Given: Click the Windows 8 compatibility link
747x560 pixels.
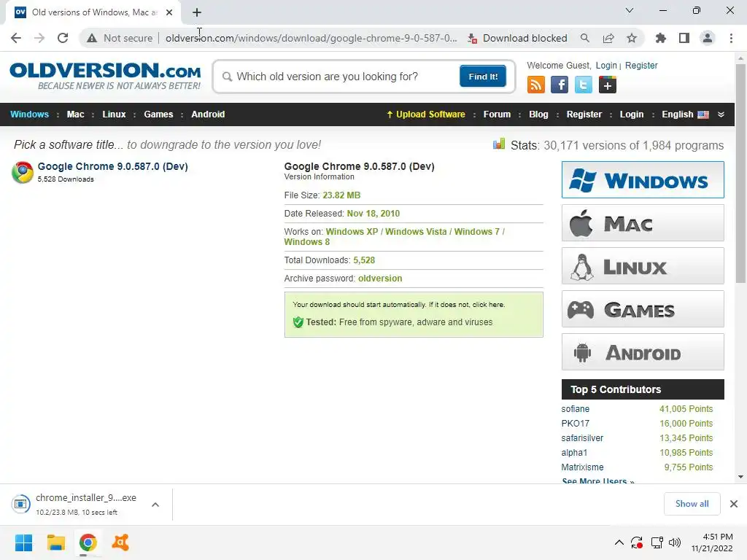Looking at the screenshot, I should tap(307, 242).
